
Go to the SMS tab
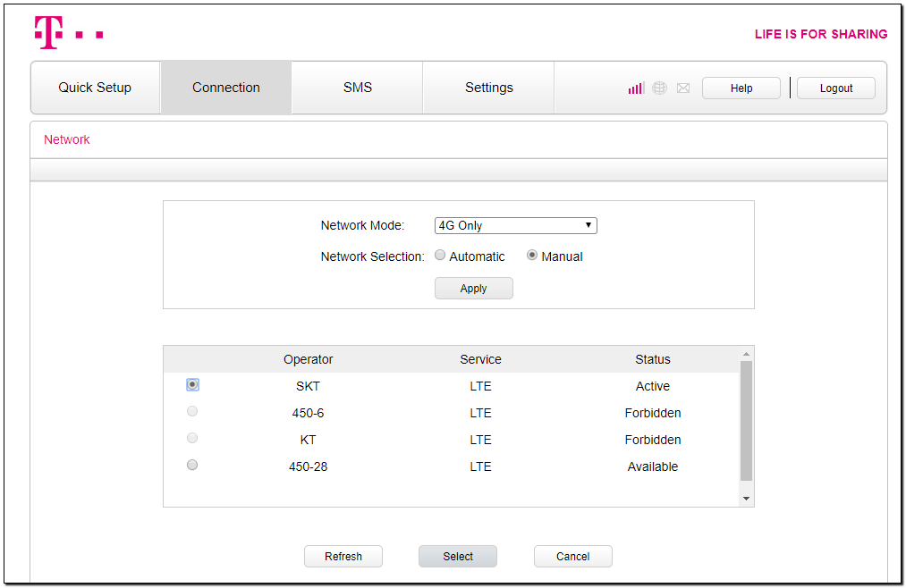[x=358, y=88]
